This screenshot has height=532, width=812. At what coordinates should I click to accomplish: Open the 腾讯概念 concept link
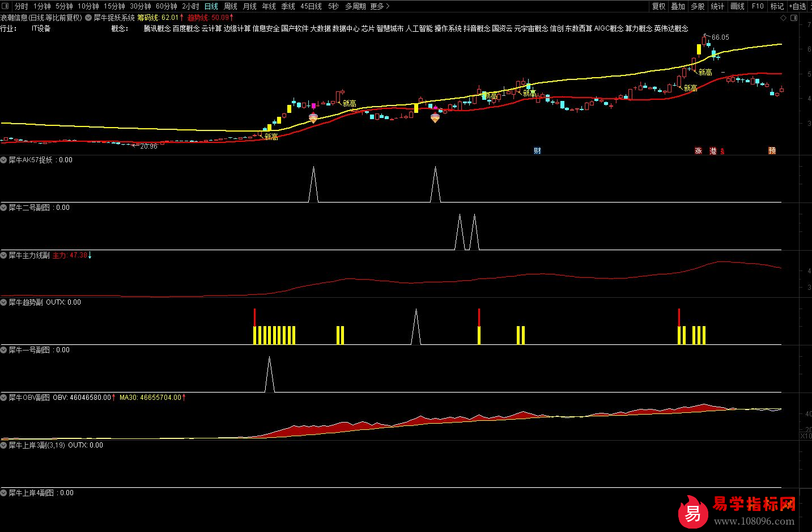point(158,28)
